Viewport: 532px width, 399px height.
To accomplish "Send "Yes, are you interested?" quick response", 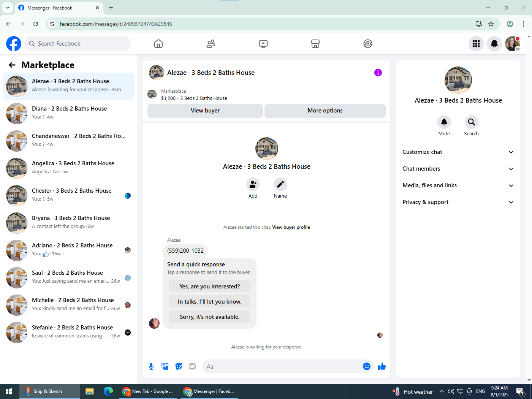I will coord(210,287).
